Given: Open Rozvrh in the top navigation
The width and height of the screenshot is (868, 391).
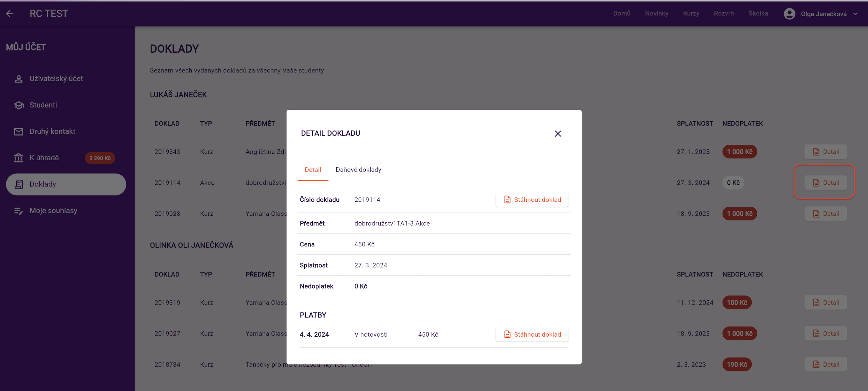Looking at the screenshot, I should (x=724, y=13).
